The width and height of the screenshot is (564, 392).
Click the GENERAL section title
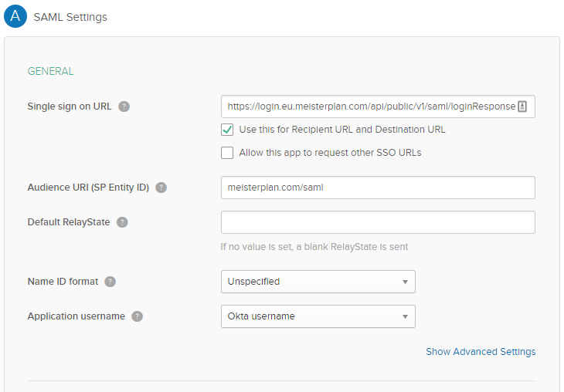coord(51,71)
